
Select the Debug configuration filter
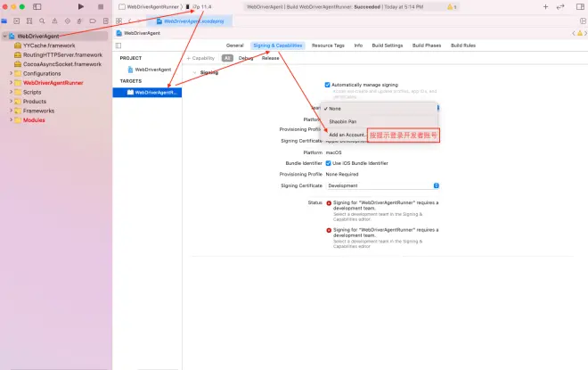click(246, 58)
